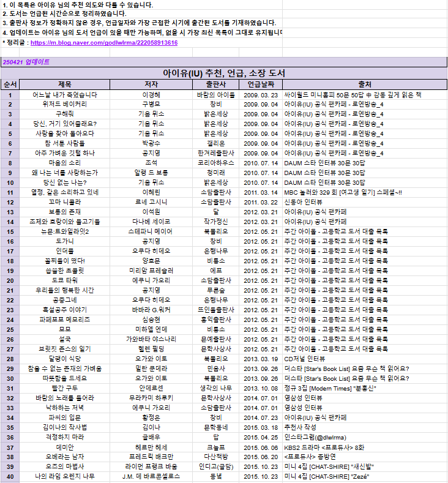Select the title cell '구해줘'
The width and height of the screenshot is (448, 483).
click(65, 114)
